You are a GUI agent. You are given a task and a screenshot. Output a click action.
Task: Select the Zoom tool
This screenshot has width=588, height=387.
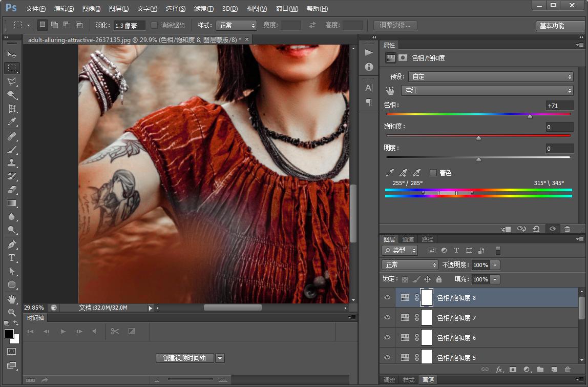(x=12, y=312)
